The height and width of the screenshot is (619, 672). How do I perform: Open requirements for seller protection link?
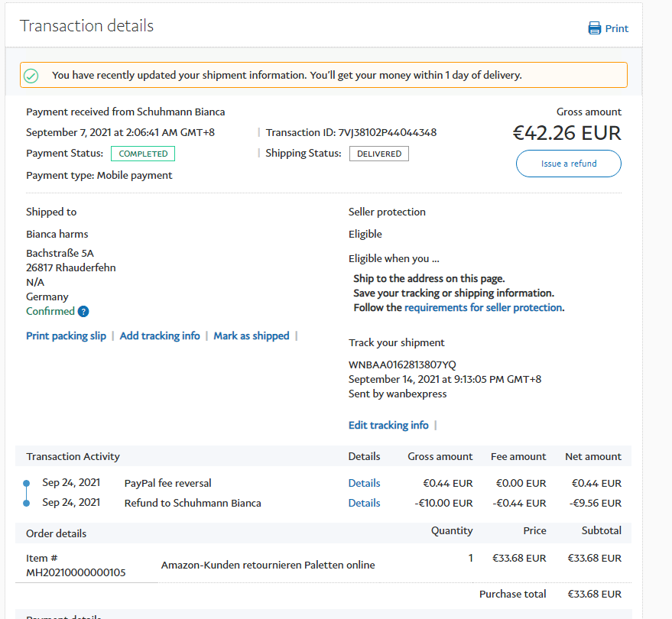[483, 308]
